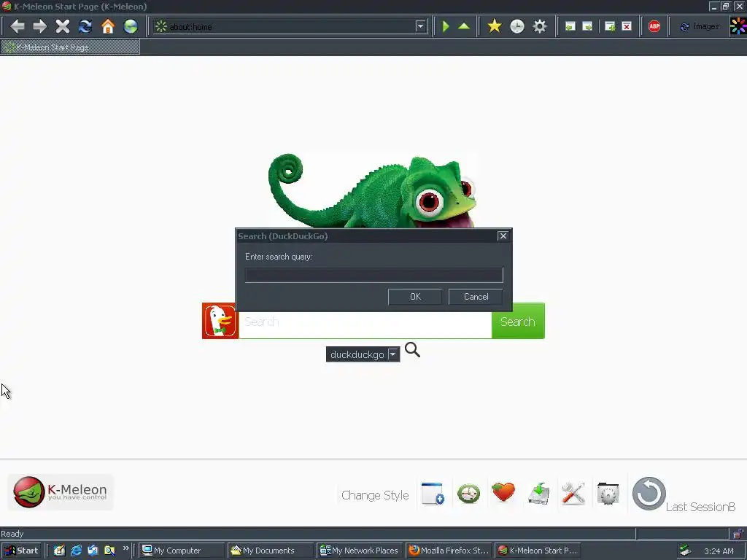Open the Home page icon
747x560 pixels.
pyautogui.click(x=108, y=26)
